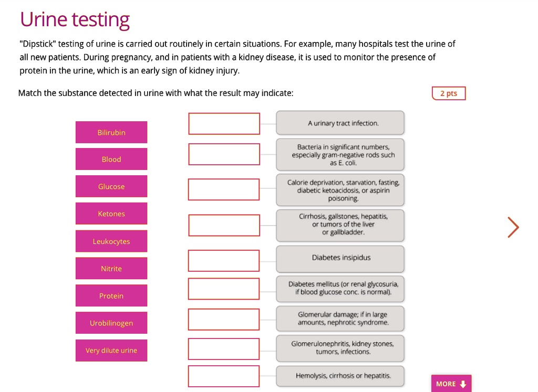Screen dimensions: 538x392
Task: Select the Protein substance tile
Action: click(x=111, y=295)
